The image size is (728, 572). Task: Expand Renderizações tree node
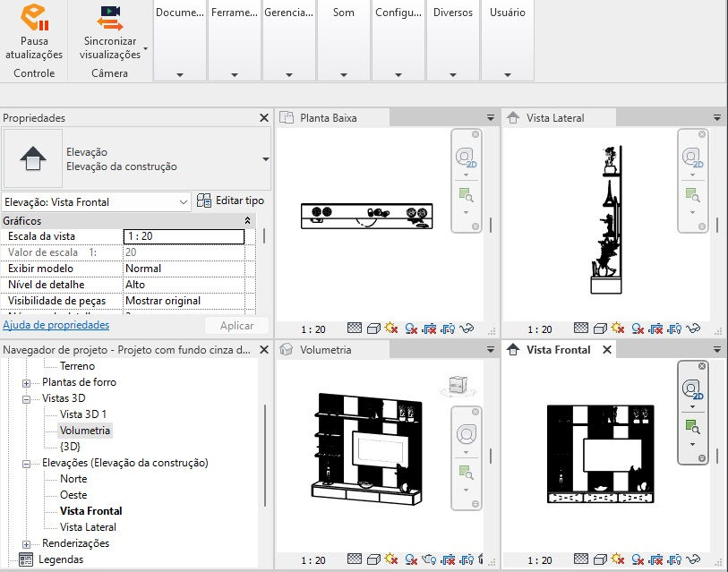coord(27,544)
